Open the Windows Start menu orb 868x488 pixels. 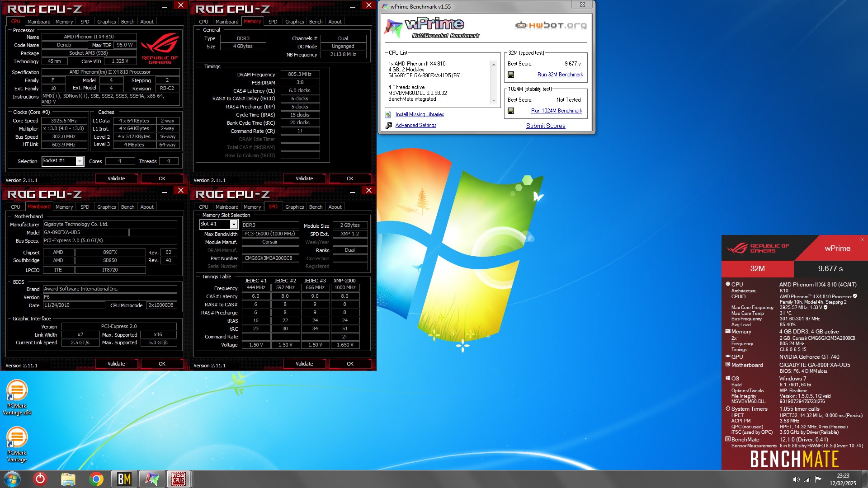(12, 479)
